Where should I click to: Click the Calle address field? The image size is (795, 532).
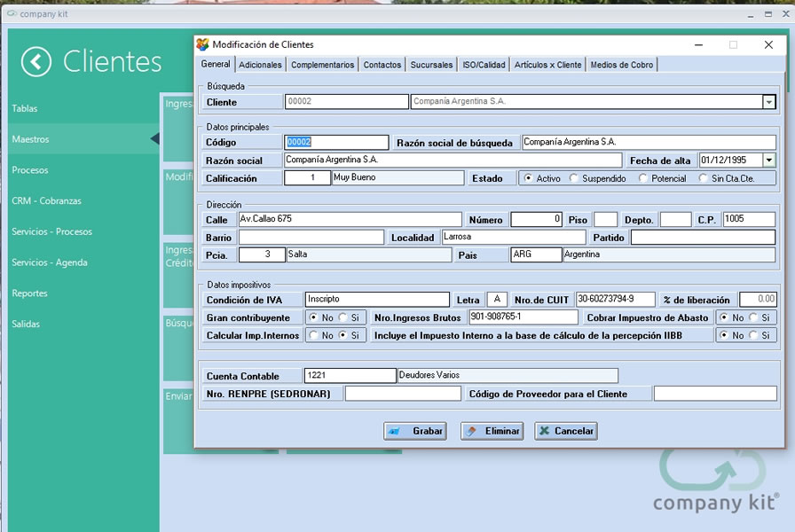coord(350,219)
